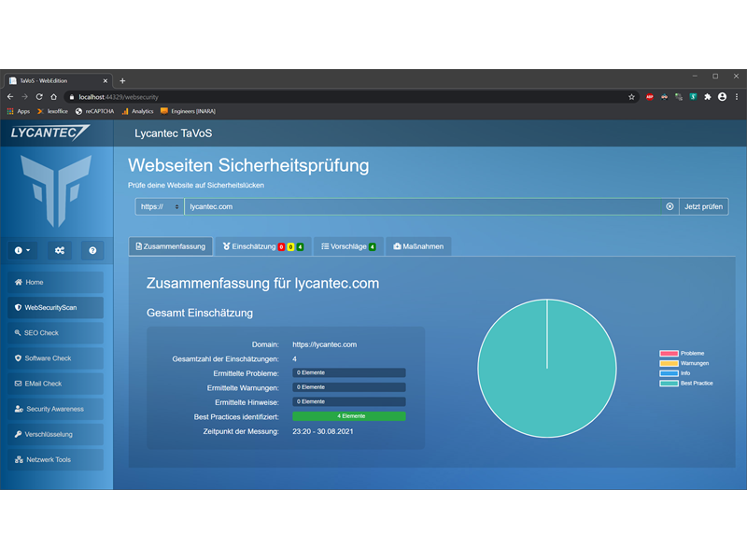Clear the URL field with the X icon
Screen dimensions: 747x560
(x=669, y=206)
